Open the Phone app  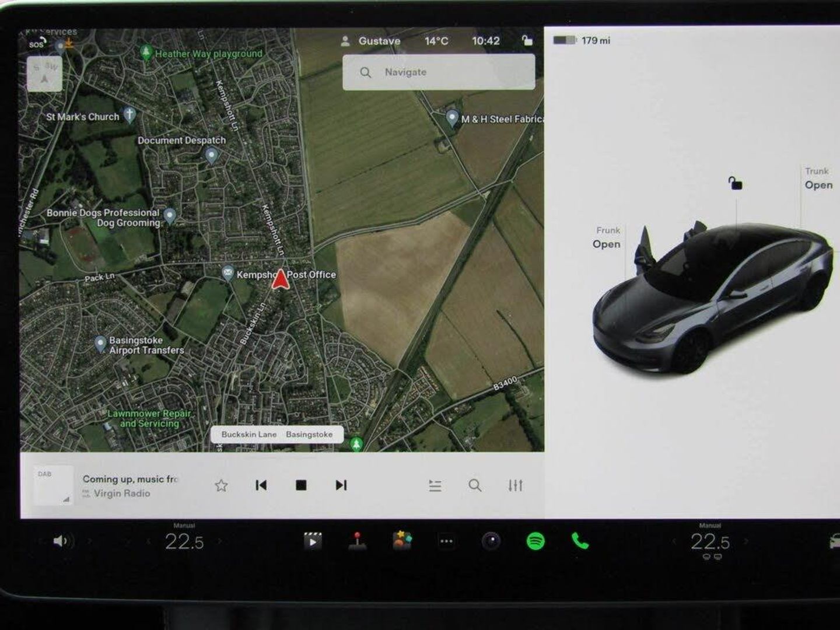point(580,541)
